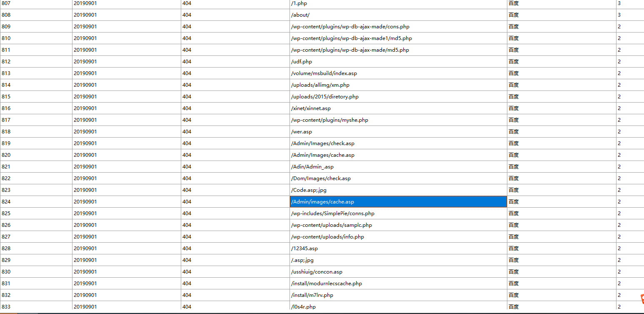Select row number 824
This screenshot has height=314, width=644.
[36, 202]
